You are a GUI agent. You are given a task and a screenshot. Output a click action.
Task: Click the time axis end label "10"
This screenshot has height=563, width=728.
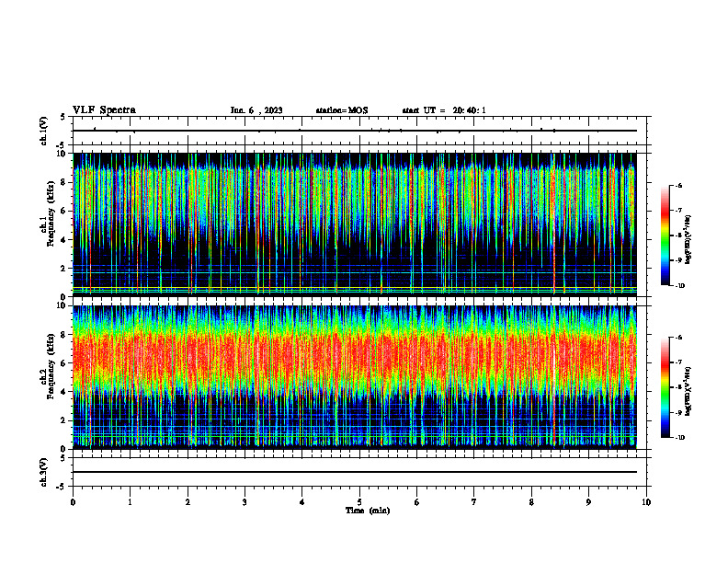646,502
